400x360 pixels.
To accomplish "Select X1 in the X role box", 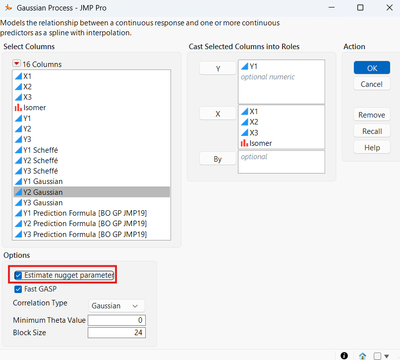I will [x=281, y=111].
